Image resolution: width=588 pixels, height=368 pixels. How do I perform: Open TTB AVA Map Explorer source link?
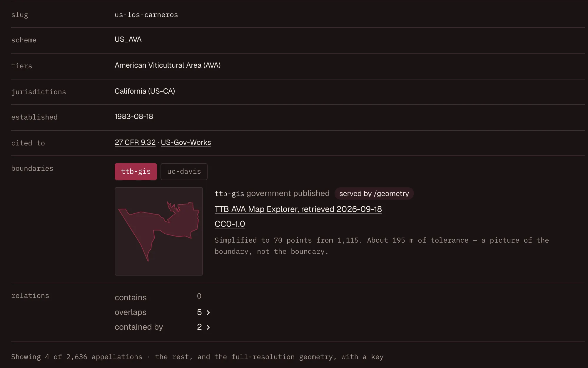tap(298, 209)
